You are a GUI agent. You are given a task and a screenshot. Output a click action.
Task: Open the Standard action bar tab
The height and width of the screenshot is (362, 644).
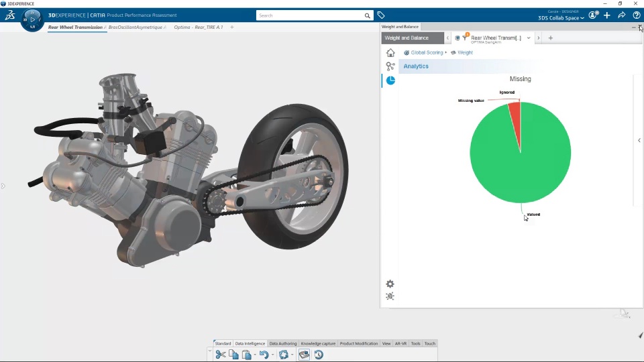[x=223, y=343]
